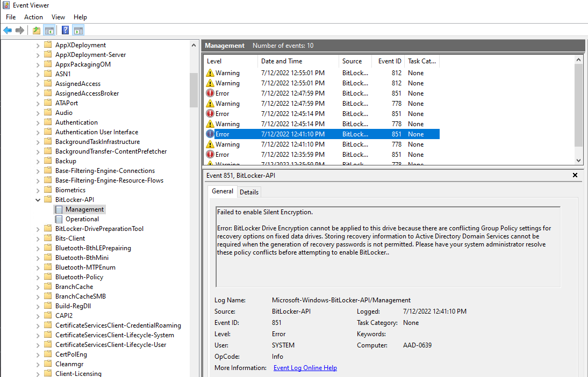
Task: Click the Help toolbar icon
Action: click(x=65, y=30)
